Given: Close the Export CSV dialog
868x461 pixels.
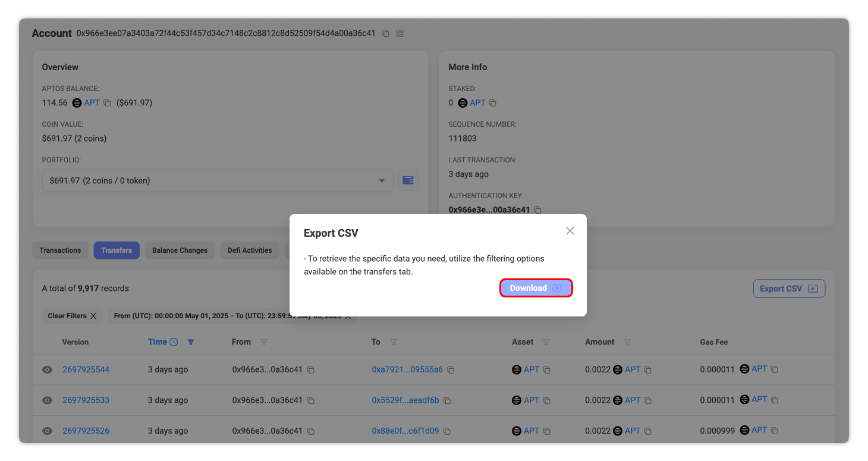Looking at the screenshot, I should pyautogui.click(x=570, y=231).
